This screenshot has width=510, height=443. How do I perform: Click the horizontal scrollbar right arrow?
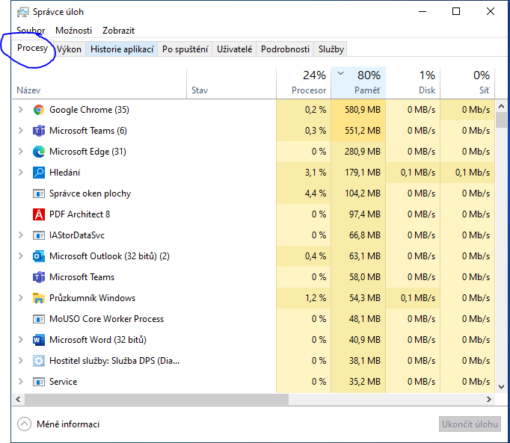[x=489, y=399]
